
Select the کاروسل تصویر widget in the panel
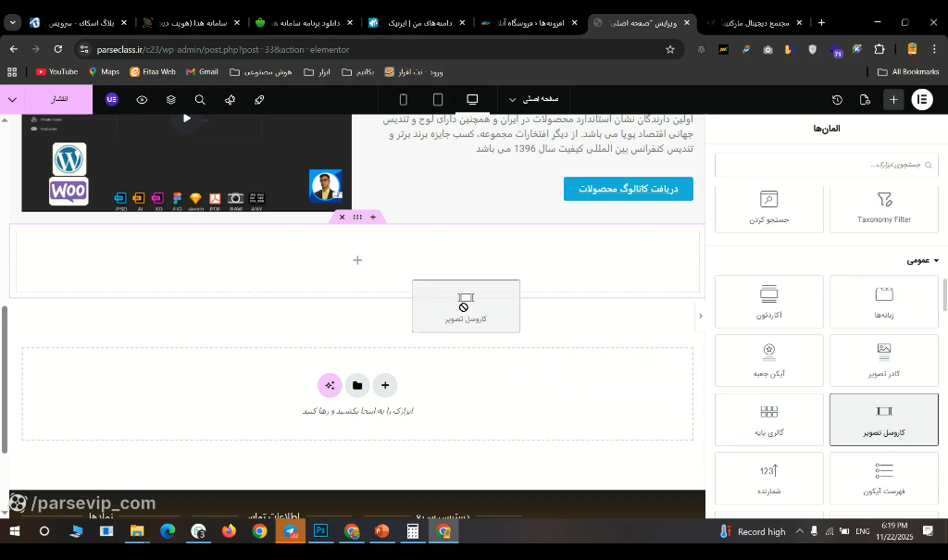884,419
